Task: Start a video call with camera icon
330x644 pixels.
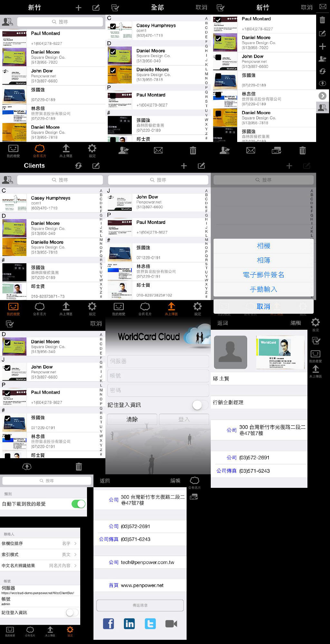Action: pyautogui.click(x=171, y=624)
